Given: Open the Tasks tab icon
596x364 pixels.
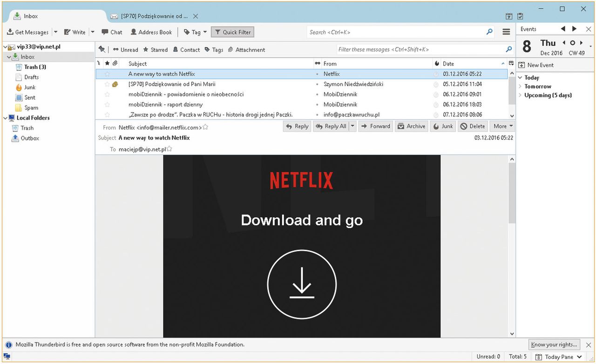Looking at the screenshot, I should click(x=520, y=16).
